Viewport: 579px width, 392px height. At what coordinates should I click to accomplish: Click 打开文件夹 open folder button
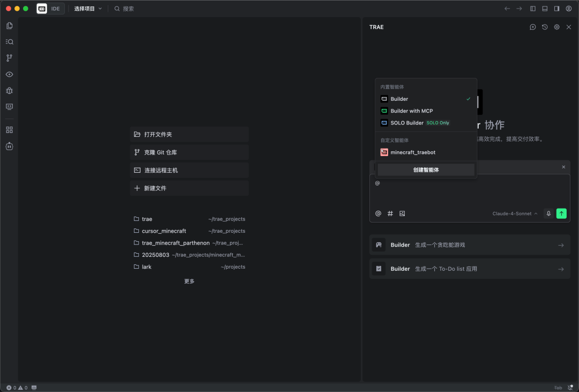point(189,135)
